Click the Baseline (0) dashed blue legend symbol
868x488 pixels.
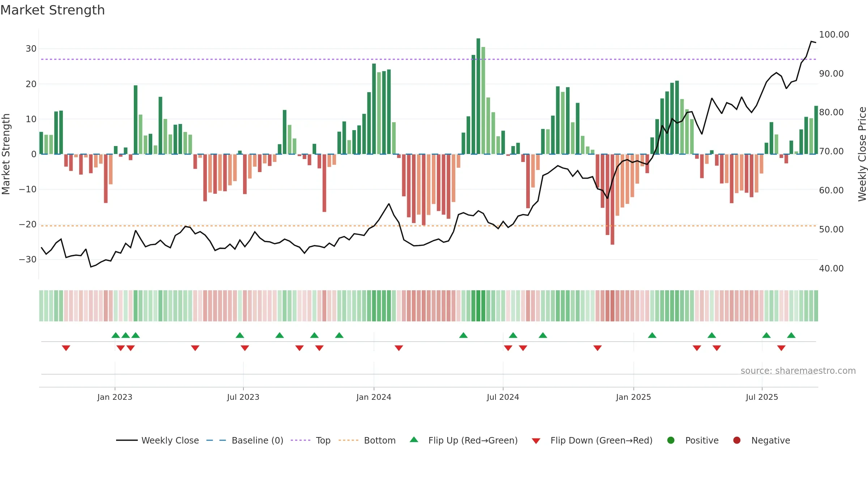coord(216,440)
